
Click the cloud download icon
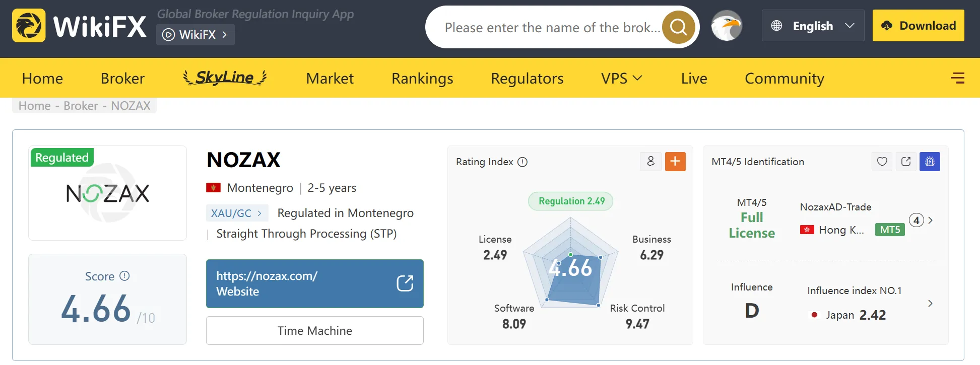[x=887, y=26]
